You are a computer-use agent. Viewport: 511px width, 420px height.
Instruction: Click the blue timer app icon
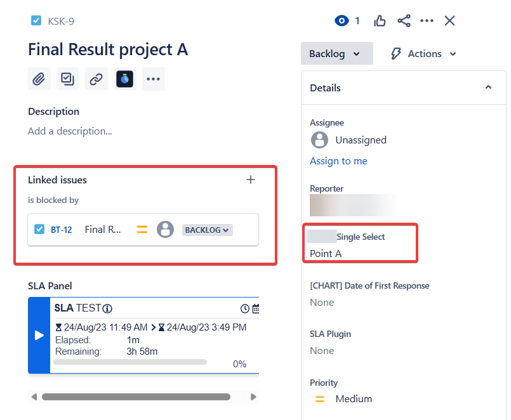point(125,79)
